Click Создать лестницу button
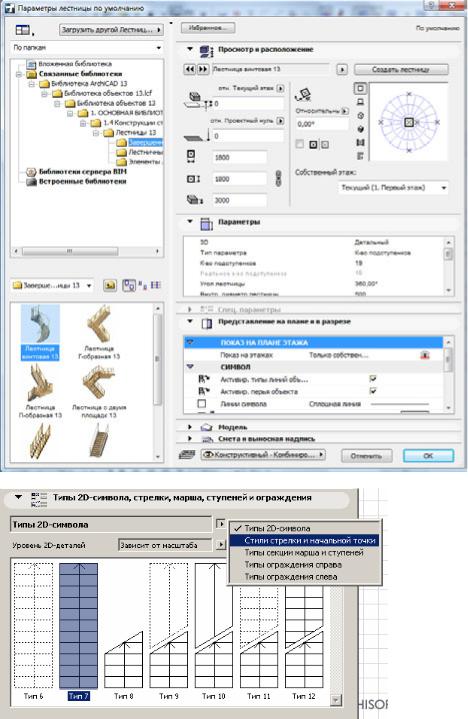Image resolution: width=468 pixels, height=719 pixels. tap(401, 69)
